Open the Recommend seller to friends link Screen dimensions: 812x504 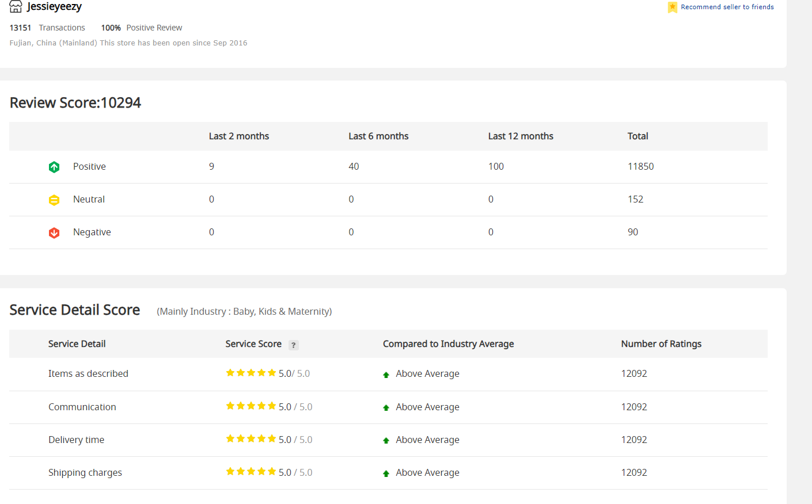(727, 7)
